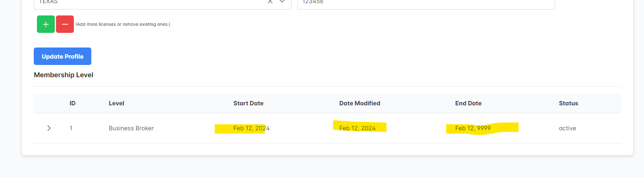Expand the Business Broker membership row

49,128
